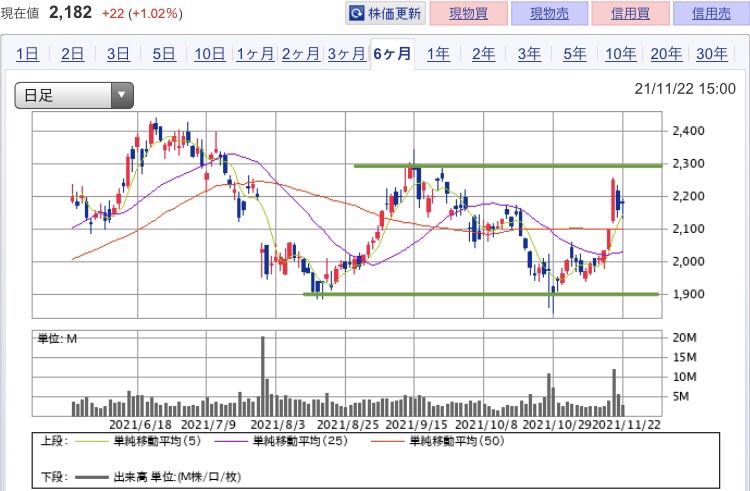The height and width of the screenshot is (491, 750).
Task: Open the 日足 candle interval dropdown
Action: pyautogui.click(x=74, y=95)
